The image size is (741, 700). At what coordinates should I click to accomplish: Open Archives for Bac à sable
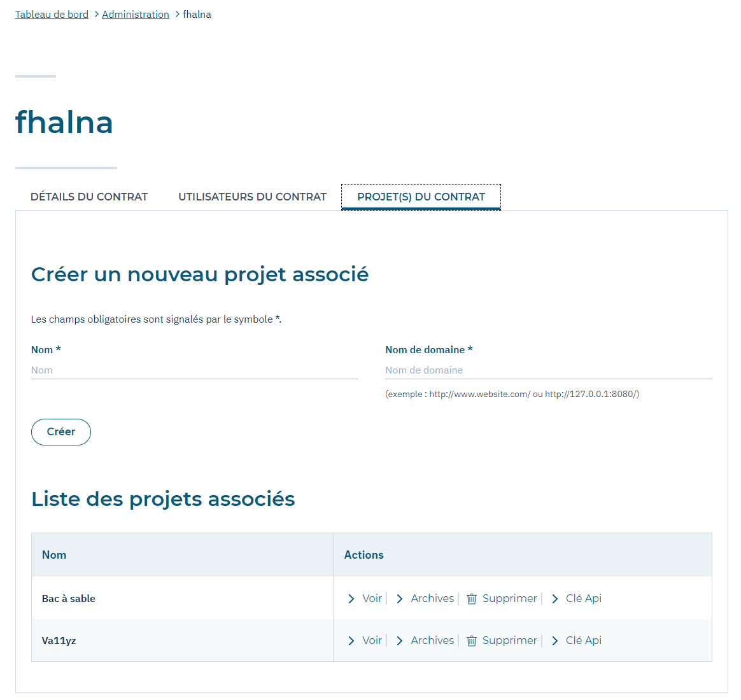pyautogui.click(x=432, y=598)
